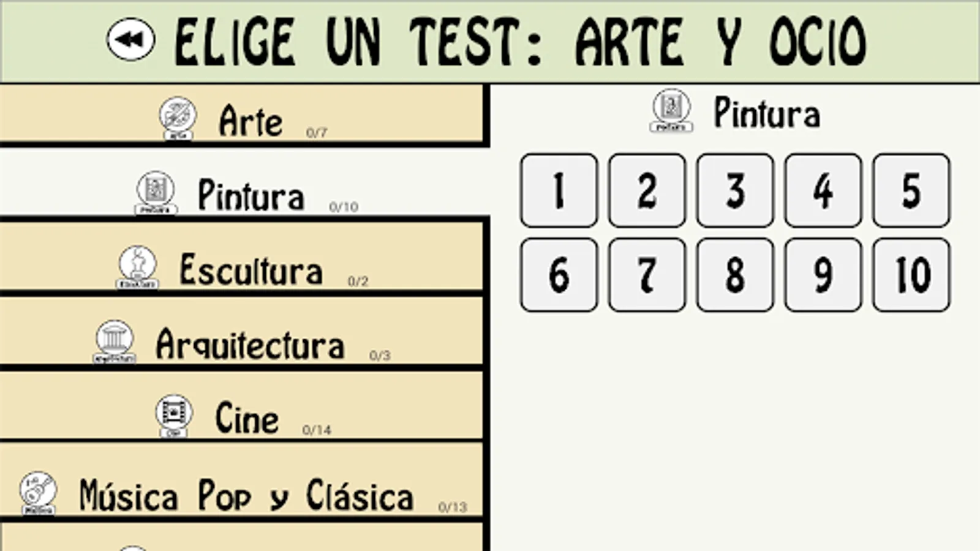
Task: Open test number 10
Action: click(x=911, y=275)
